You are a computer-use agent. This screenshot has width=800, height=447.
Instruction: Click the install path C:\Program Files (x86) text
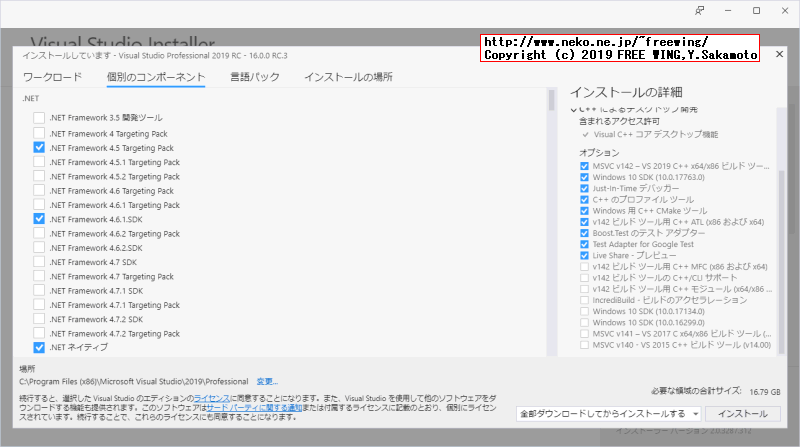click(134, 382)
